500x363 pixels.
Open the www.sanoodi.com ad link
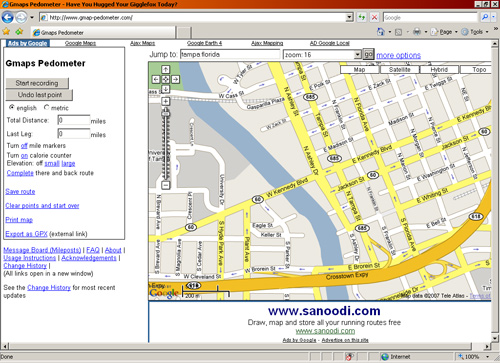coord(325,331)
